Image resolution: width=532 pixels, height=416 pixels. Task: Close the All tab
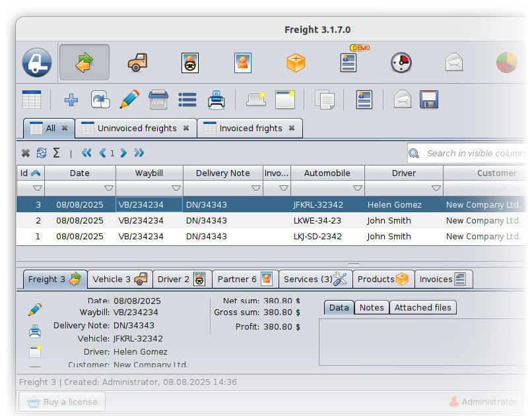pyautogui.click(x=65, y=128)
